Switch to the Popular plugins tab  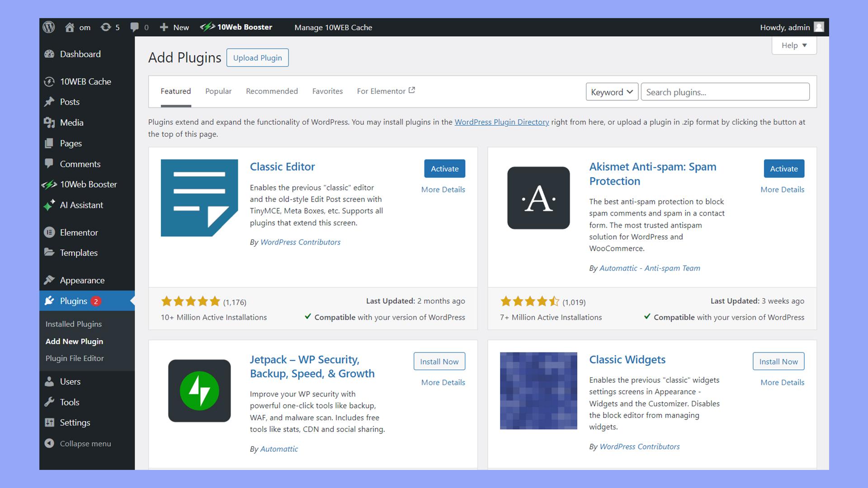(x=218, y=90)
